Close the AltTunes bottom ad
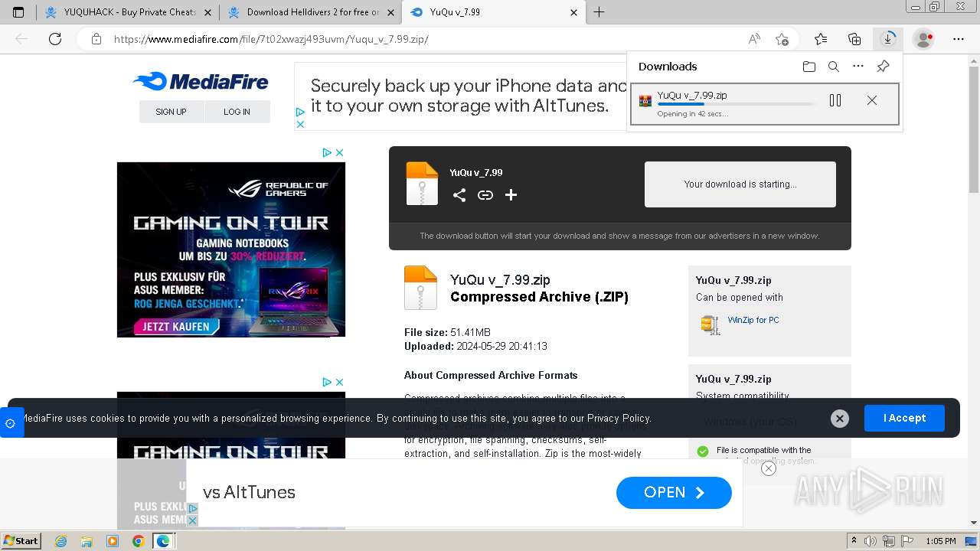The image size is (980, 551). (769, 468)
